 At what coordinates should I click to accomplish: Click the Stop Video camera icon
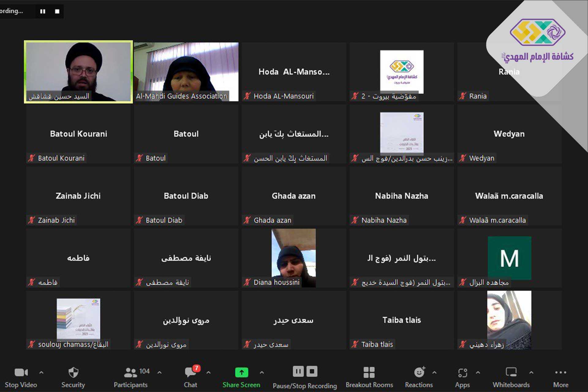(x=21, y=372)
